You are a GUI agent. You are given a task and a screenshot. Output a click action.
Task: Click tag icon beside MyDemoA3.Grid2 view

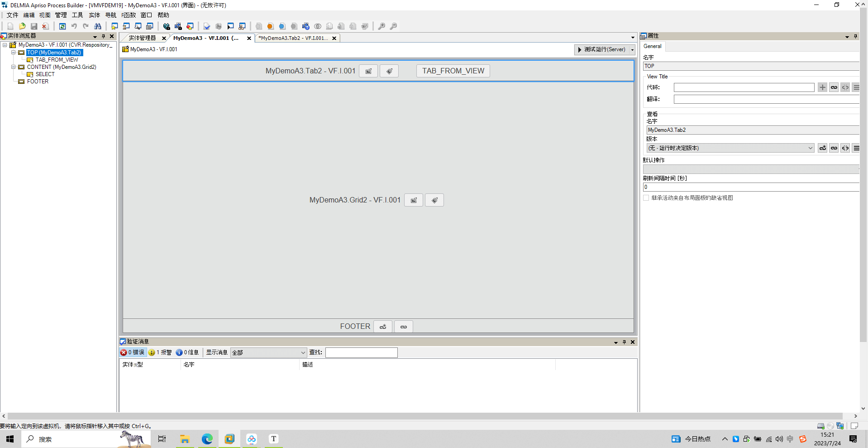(434, 200)
